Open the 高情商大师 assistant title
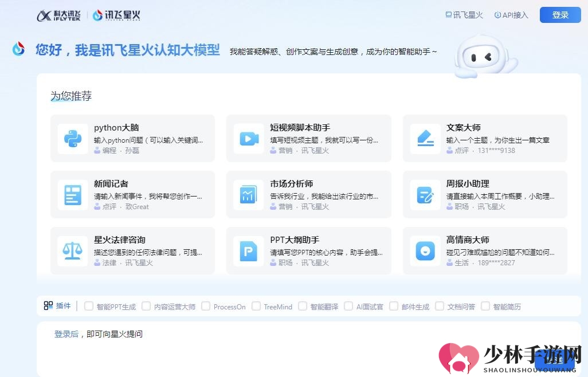The image size is (588, 377). [x=468, y=240]
